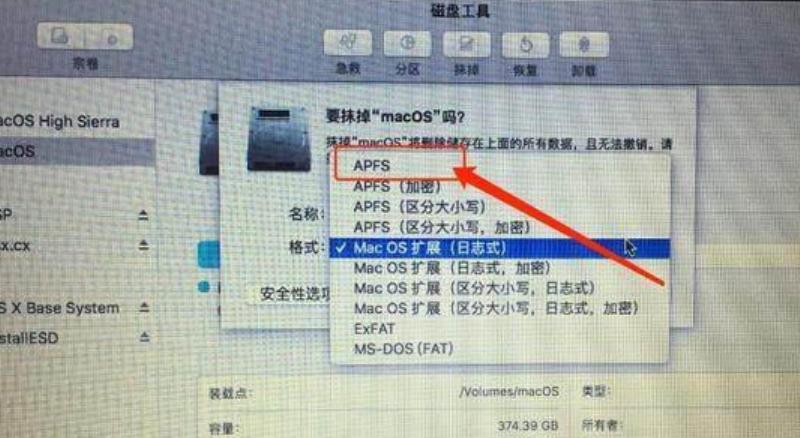Click the Erase (抹掉) toolbar icon

click(x=466, y=44)
